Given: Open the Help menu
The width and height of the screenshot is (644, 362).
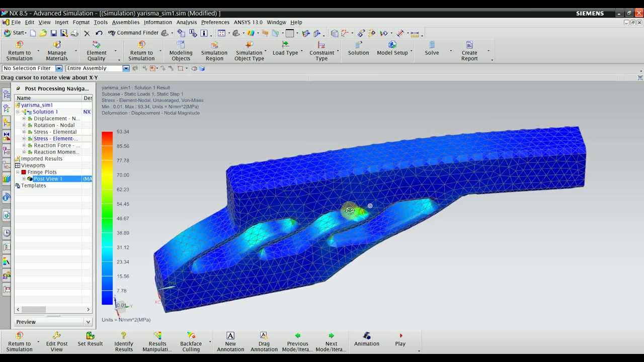Looking at the screenshot, I should [x=296, y=22].
